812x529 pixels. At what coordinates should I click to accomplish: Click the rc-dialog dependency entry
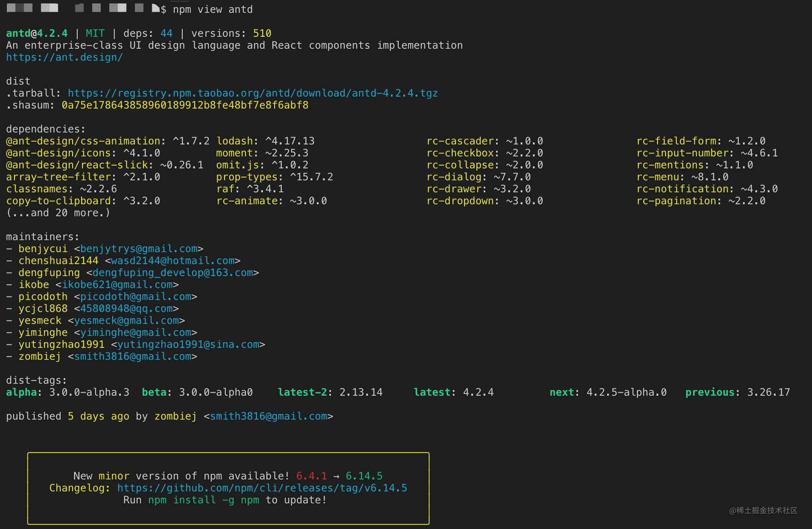click(479, 177)
